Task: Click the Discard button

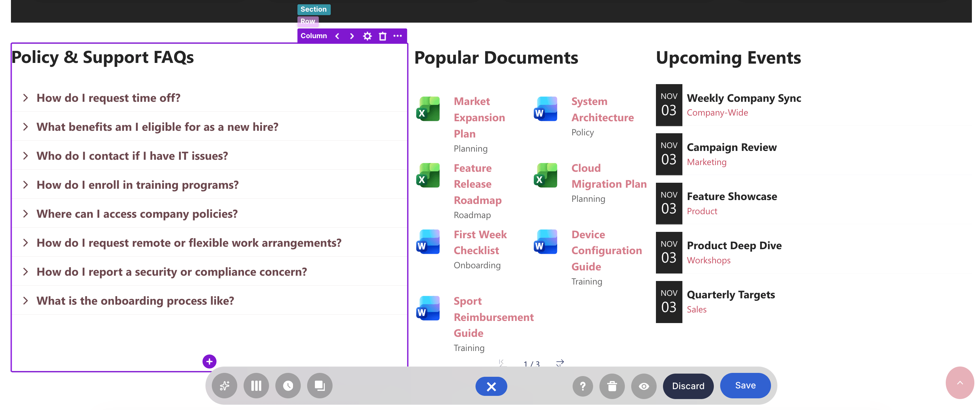Action: pos(688,386)
